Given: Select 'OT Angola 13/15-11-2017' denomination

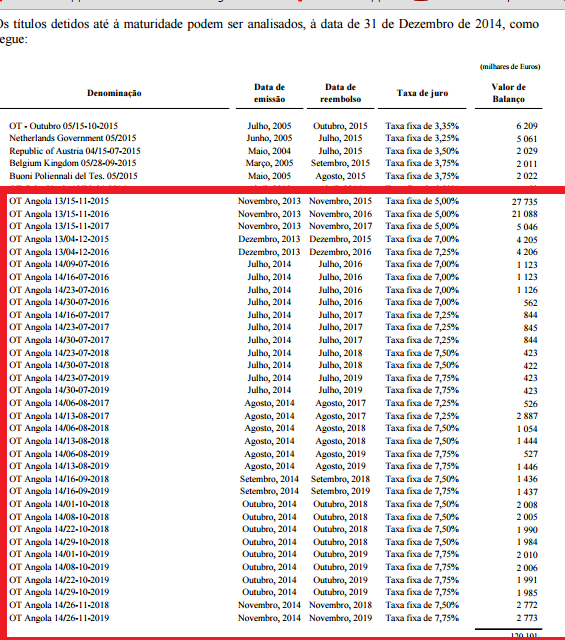Looking at the screenshot, I should [59, 226].
